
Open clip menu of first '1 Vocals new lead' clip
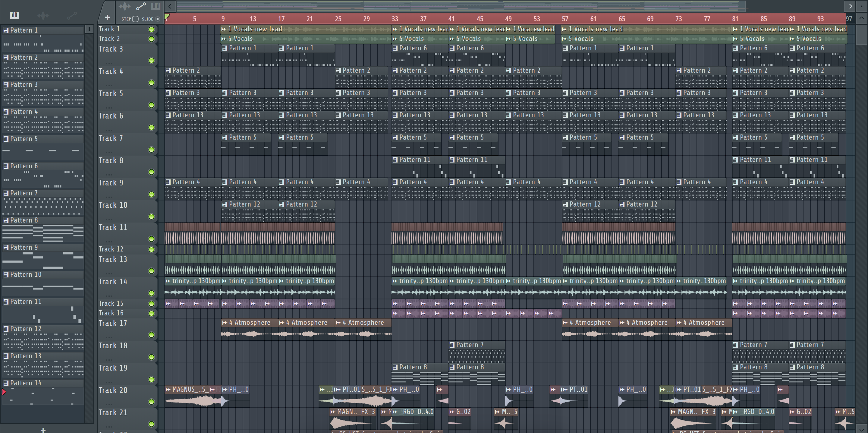(224, 29)
